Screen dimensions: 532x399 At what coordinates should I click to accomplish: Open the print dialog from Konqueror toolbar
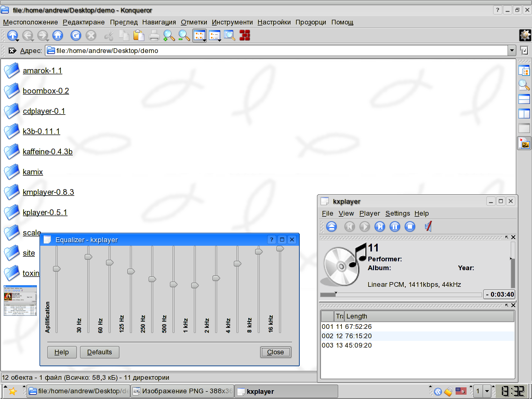point(154,35)
